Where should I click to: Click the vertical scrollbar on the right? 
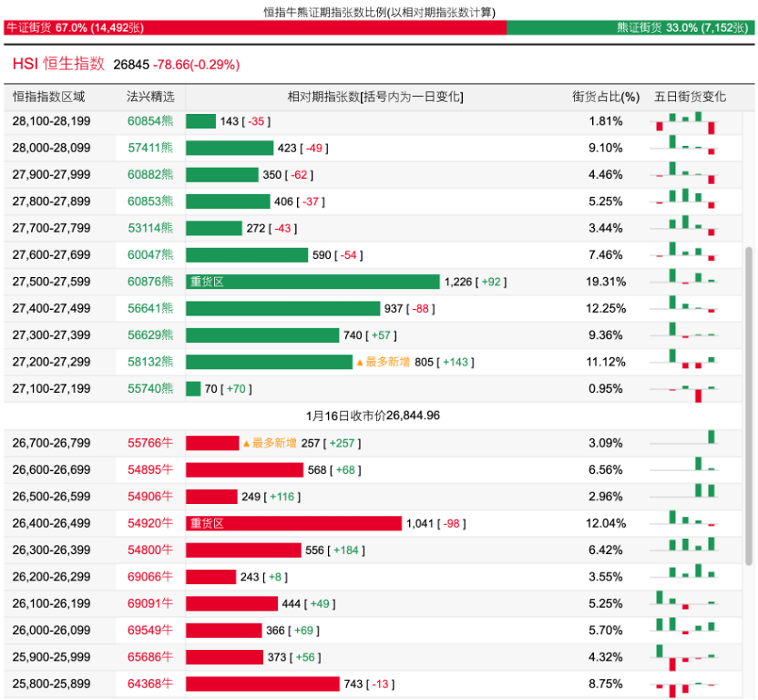(749, 365)
